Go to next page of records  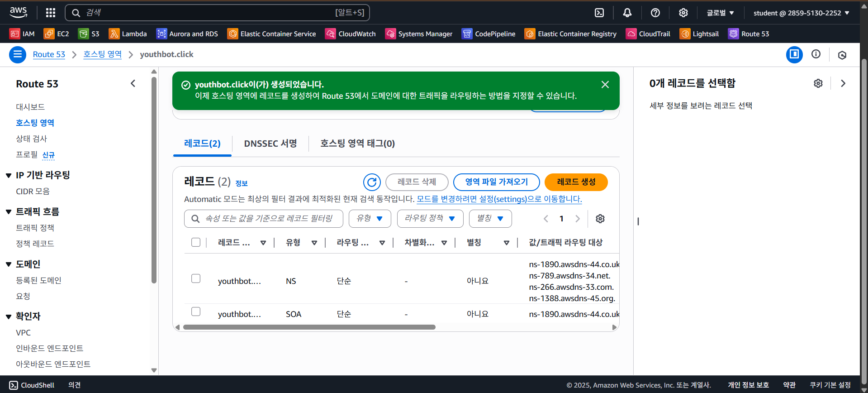point(578,219)
